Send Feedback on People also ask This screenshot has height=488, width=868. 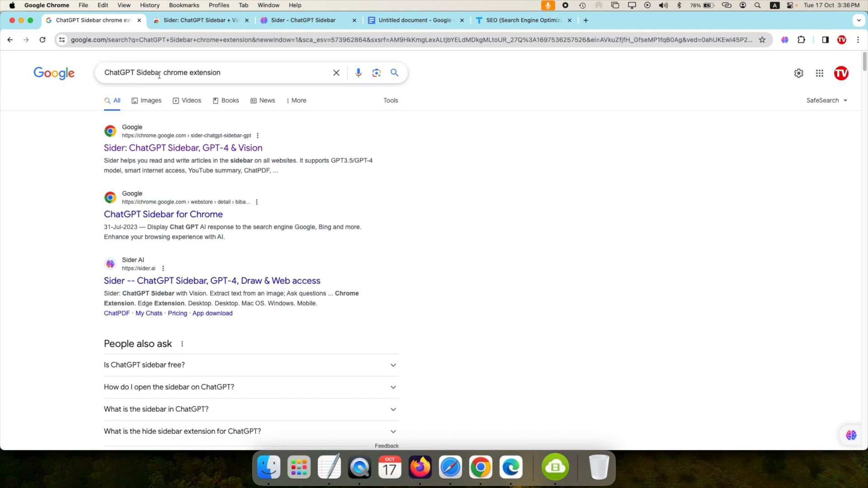(x=387, y=446)
